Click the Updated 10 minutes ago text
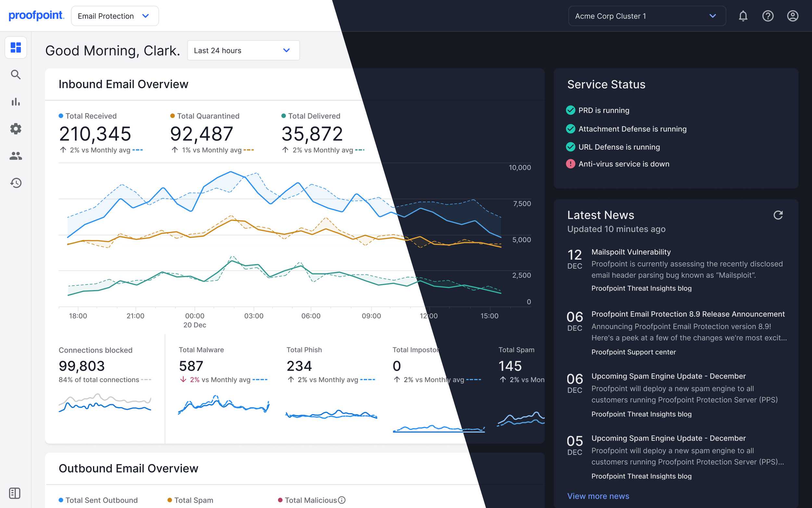Image resolution: width=812 pixels, height=508 pixels. 616,229
